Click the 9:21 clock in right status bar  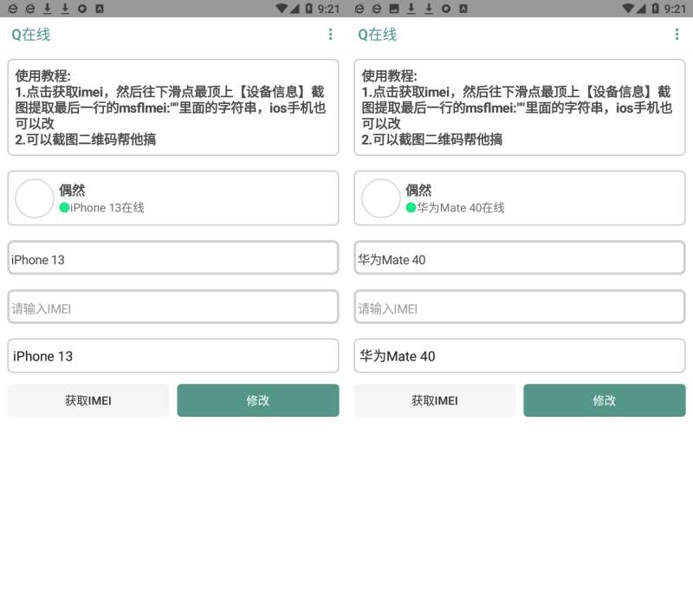point(675,9)
